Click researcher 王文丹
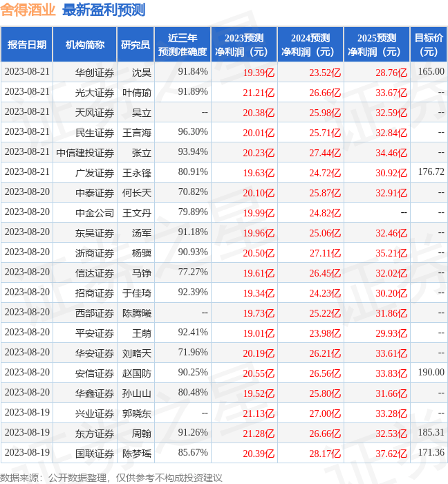This screenshot has height=484, width=448. pos(137,213)
